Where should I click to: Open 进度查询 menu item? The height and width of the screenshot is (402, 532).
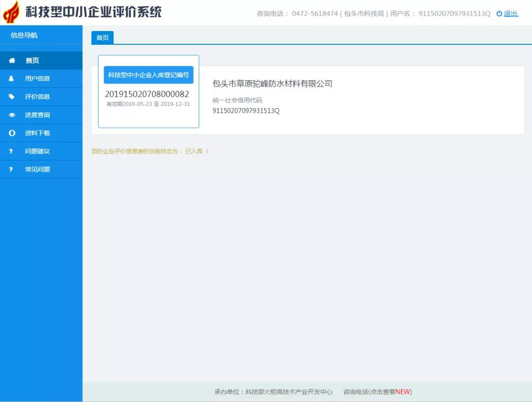(x=41, y=115)
